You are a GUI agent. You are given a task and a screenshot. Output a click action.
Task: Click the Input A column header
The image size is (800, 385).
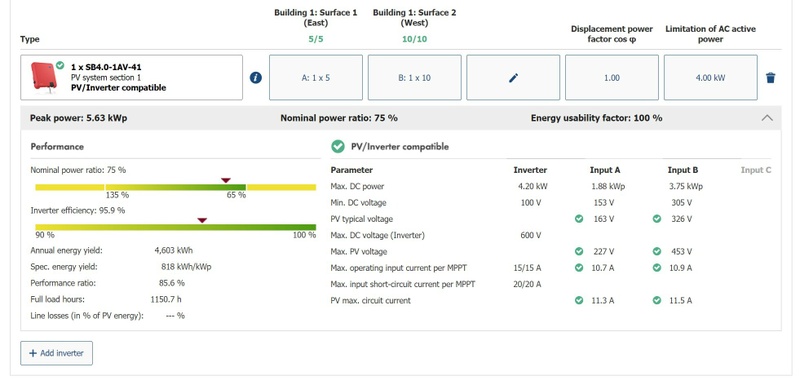(605, 170)
